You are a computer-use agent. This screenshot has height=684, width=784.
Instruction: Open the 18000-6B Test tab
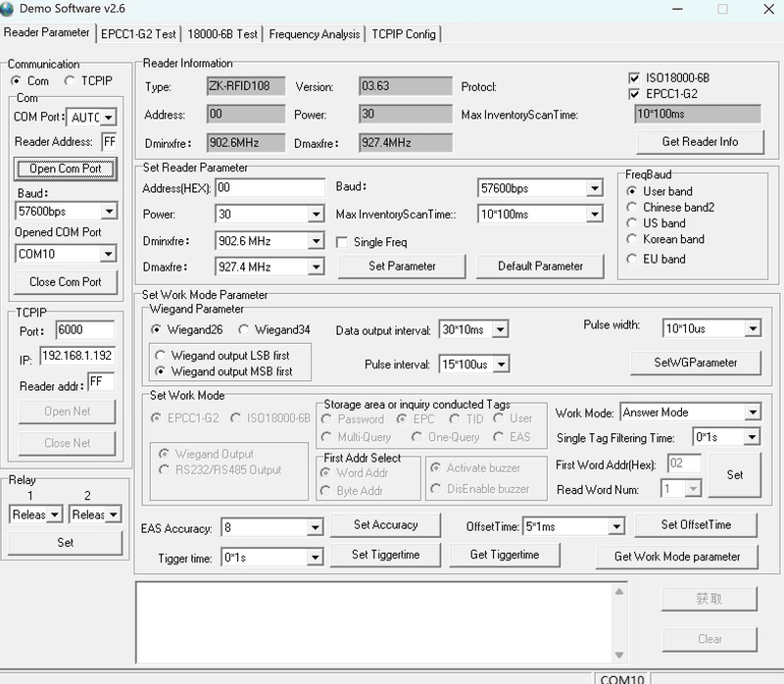222,34
